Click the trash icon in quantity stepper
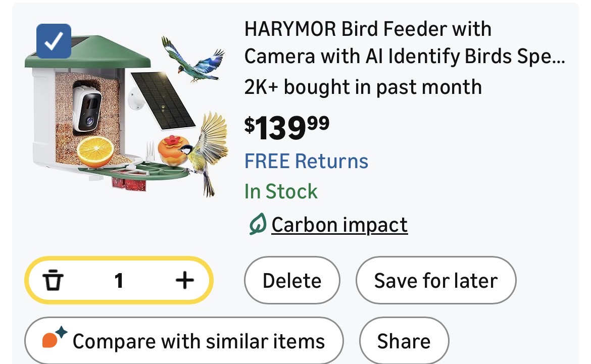 [x=53, y=280]
